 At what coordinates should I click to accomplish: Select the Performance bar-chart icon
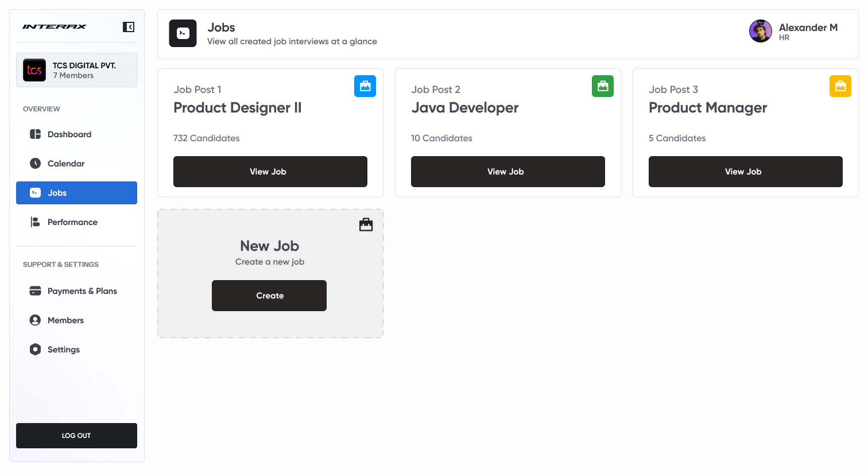pos(36,222)
